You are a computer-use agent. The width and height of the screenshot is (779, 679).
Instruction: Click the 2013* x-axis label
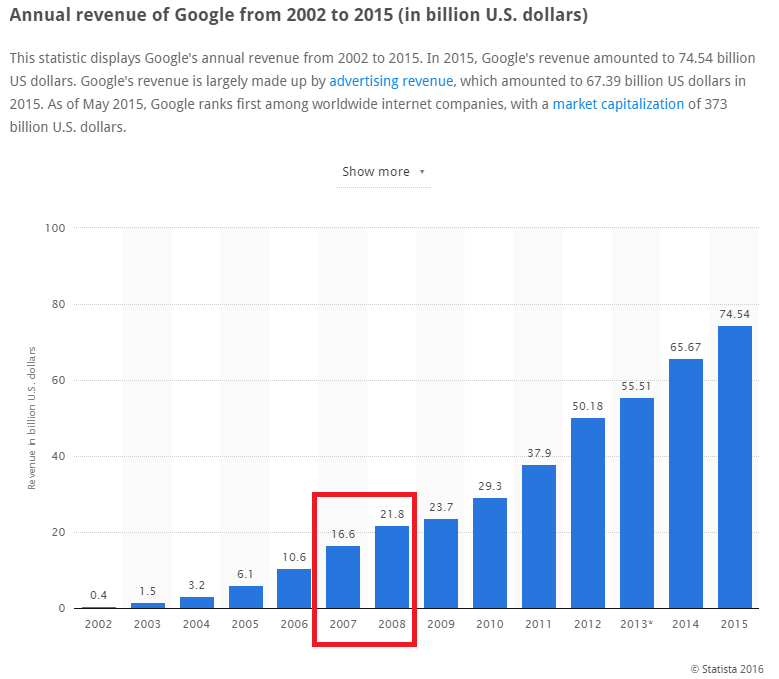click(x=636, y=624)
